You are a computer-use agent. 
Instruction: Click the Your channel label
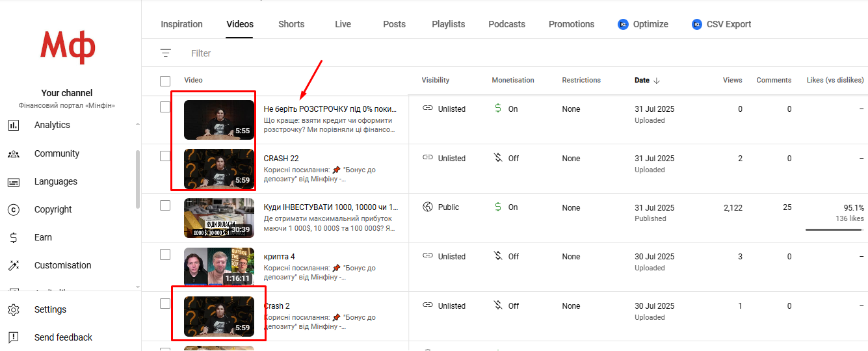pos(67,93)
